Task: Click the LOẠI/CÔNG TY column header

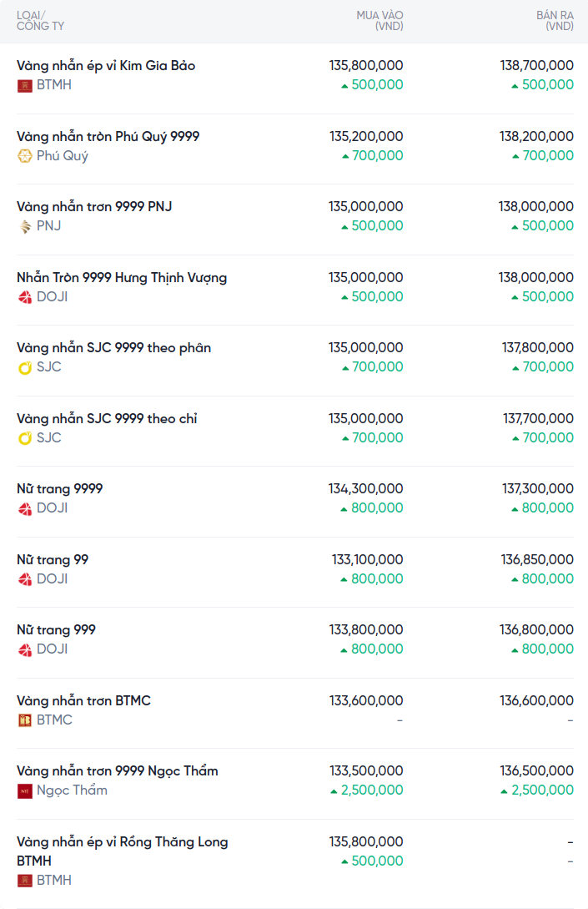Action: tap(40, 21)
